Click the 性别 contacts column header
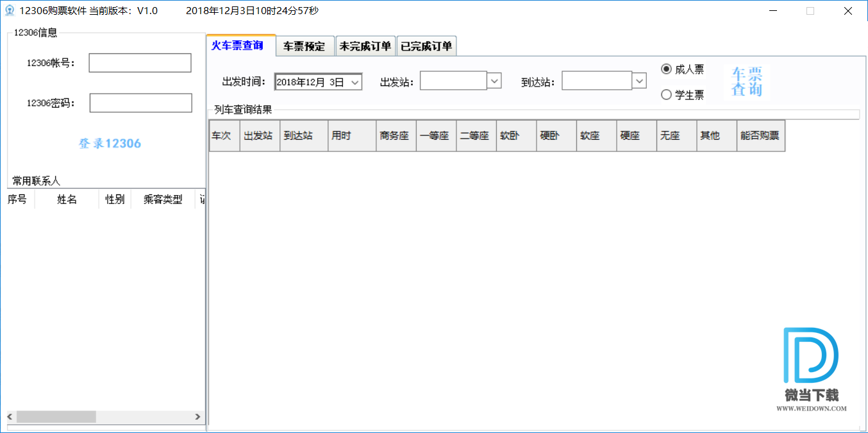 tap(115, 200)
